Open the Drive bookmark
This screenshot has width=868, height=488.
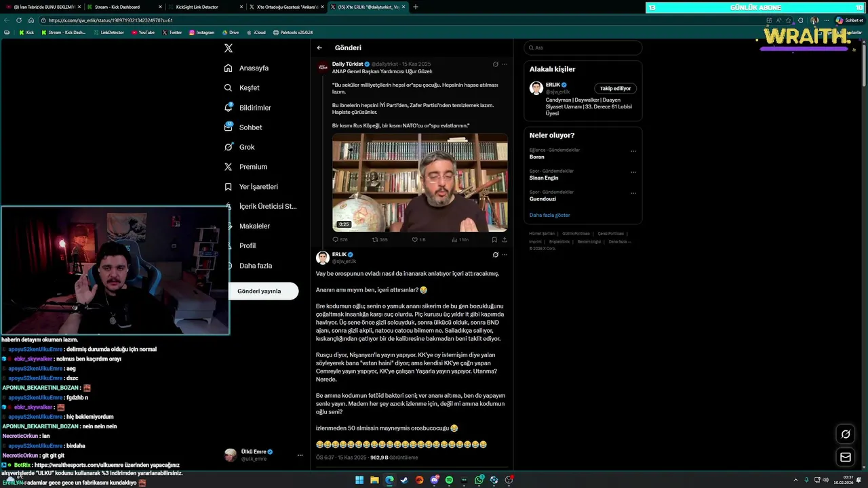coord(231,33)
